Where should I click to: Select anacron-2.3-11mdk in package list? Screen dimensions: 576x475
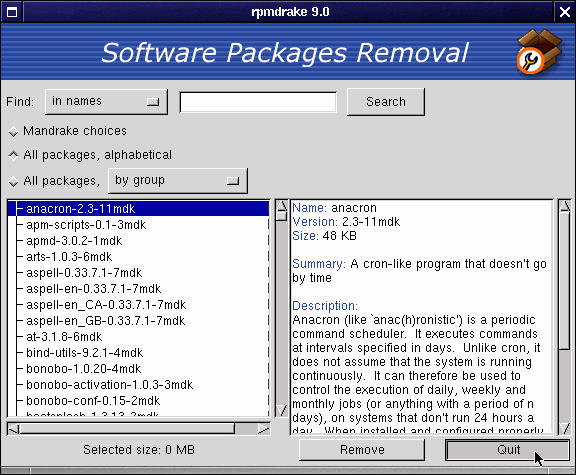pyautogui.click(x=138, y=209)
